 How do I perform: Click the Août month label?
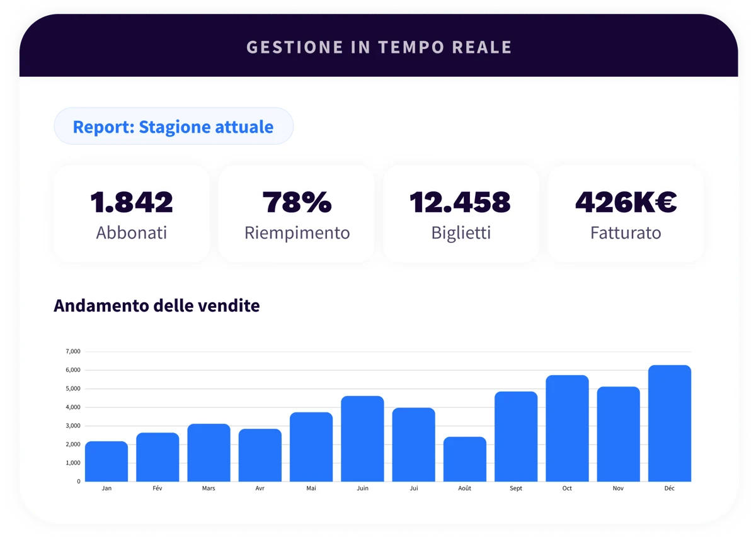pos(465,488)
